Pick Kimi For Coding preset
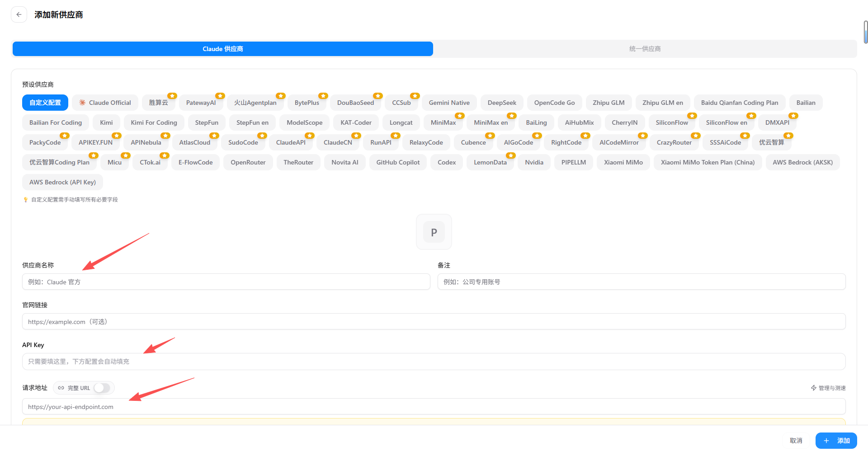 [x=154, y=122]
